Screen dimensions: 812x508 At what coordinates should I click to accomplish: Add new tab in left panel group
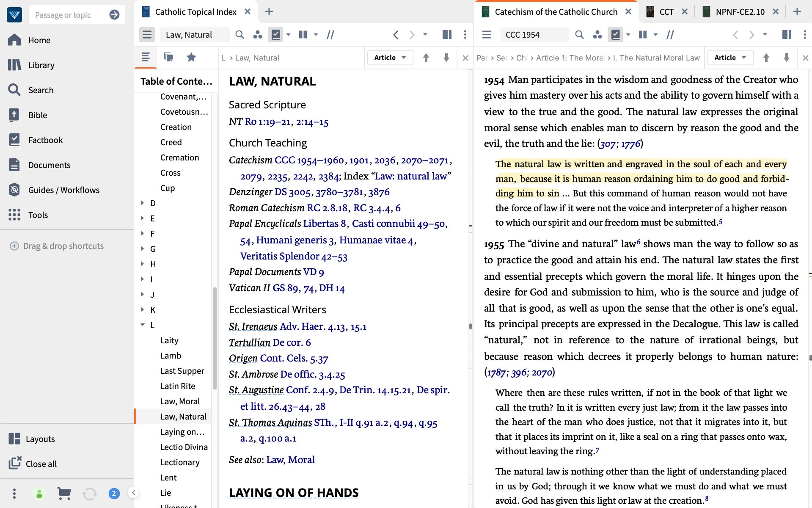[x=269, y=12]
